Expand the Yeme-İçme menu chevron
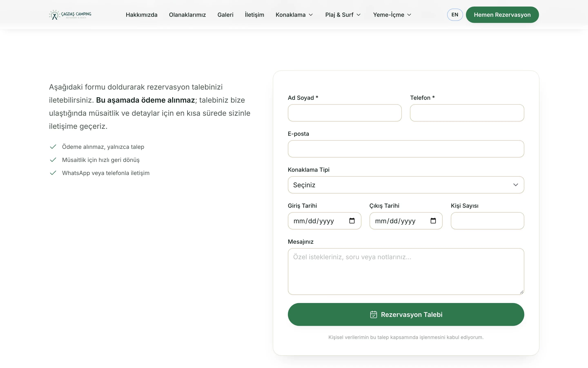 pos(409,15)
